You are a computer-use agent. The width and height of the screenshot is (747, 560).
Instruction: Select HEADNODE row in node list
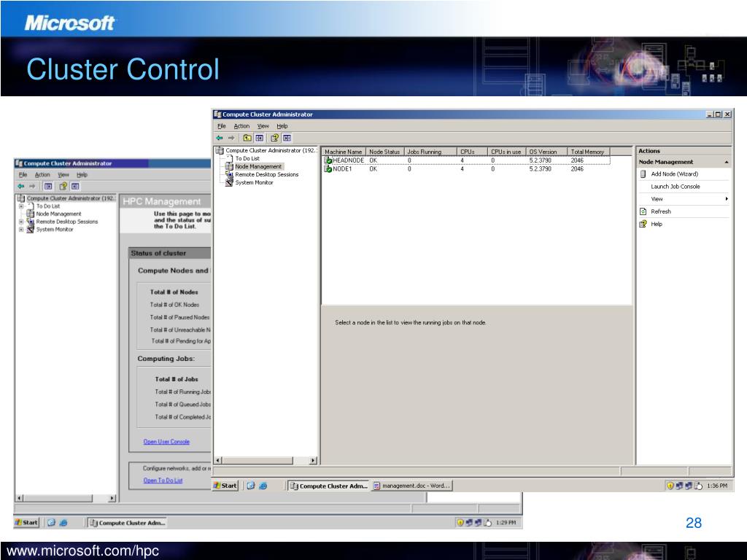[467, 160]
